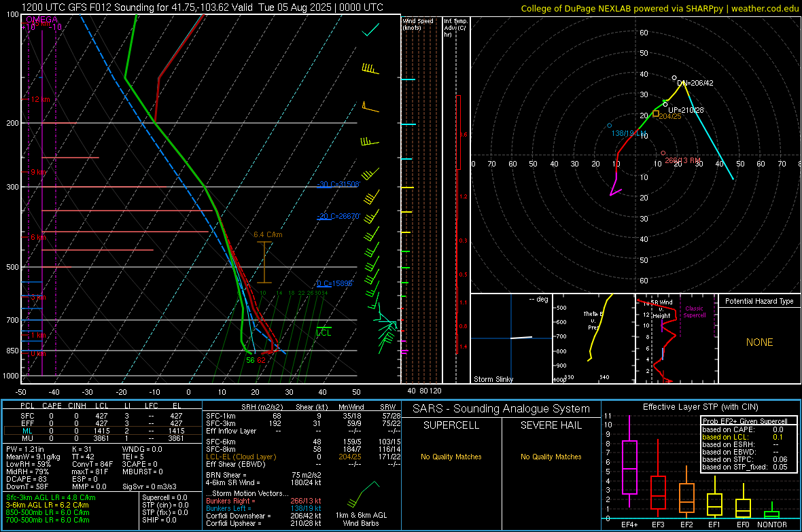The image size is (802, 532).
Task: Click the DownT = 58F value
Action: point(27,487)
